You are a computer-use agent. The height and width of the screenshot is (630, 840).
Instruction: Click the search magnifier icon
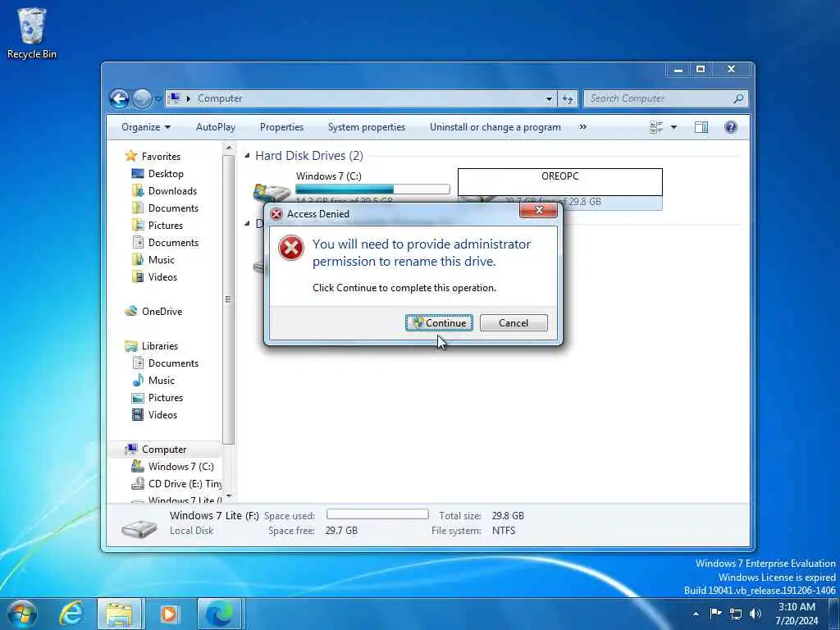click(x=738, y=98)
